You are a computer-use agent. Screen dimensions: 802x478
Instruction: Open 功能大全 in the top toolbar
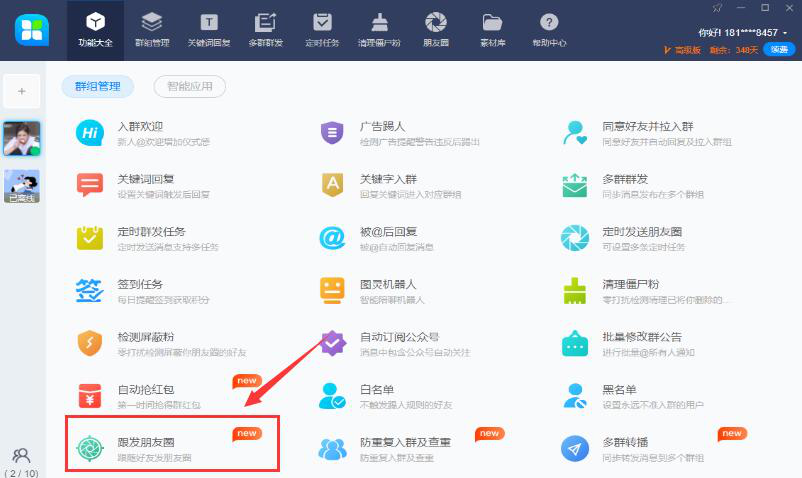tap(95, 31)
